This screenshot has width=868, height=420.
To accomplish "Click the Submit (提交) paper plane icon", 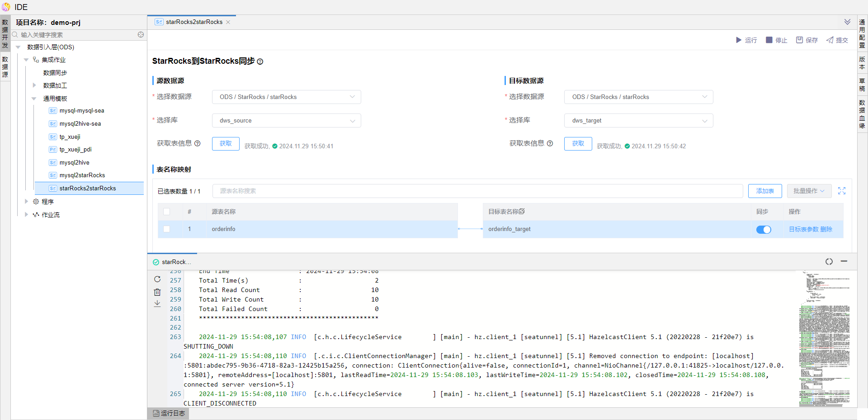I will click(x=830, y=40).
